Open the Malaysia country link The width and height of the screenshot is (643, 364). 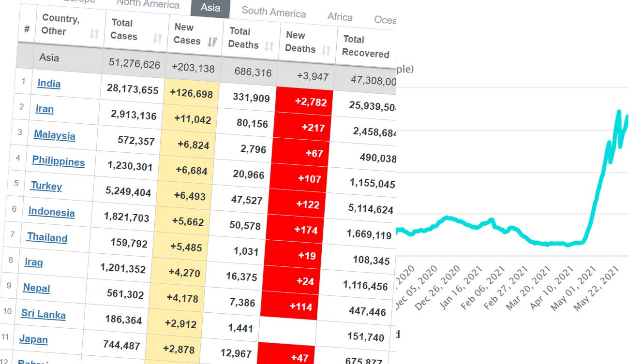coord(54,135)
